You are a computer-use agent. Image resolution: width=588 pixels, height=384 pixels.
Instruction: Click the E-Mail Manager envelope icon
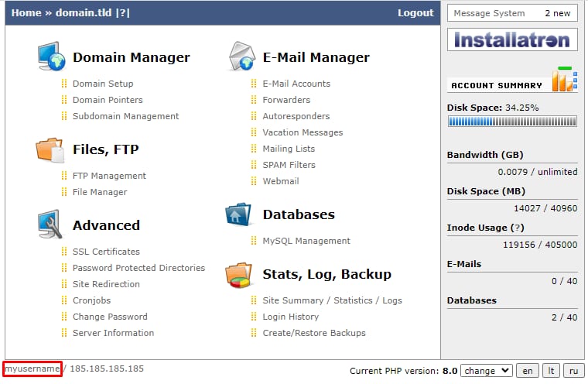click(x=241, y=57)
